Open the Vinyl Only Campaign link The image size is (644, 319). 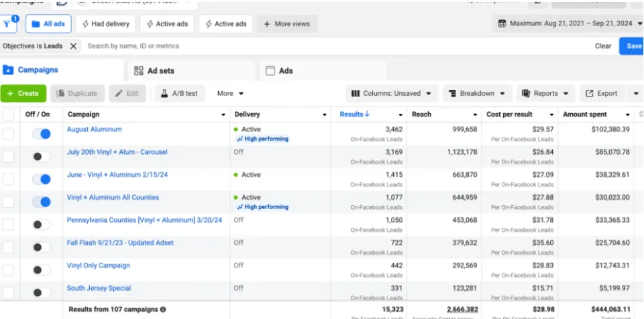coord(98,265)
